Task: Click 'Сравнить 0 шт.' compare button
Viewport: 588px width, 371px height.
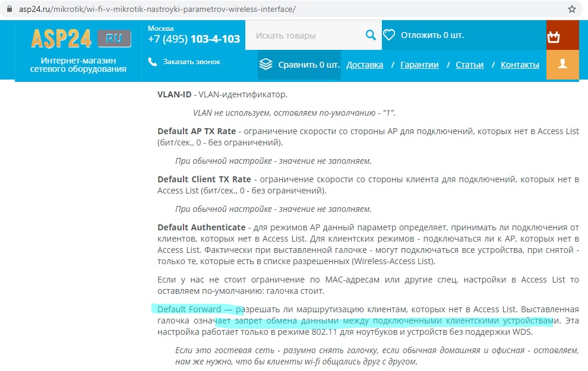Action: click(299, 65)
